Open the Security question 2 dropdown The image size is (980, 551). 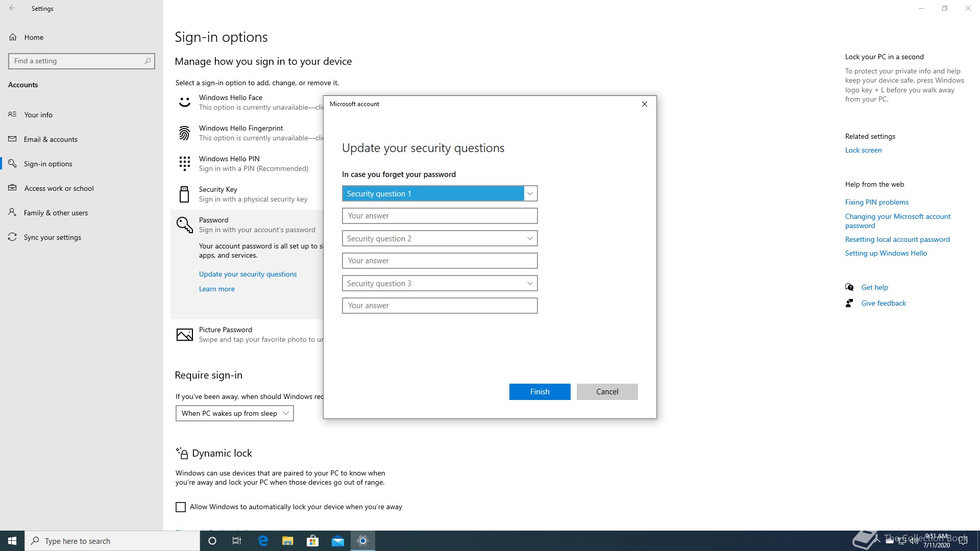click(439, 238)
